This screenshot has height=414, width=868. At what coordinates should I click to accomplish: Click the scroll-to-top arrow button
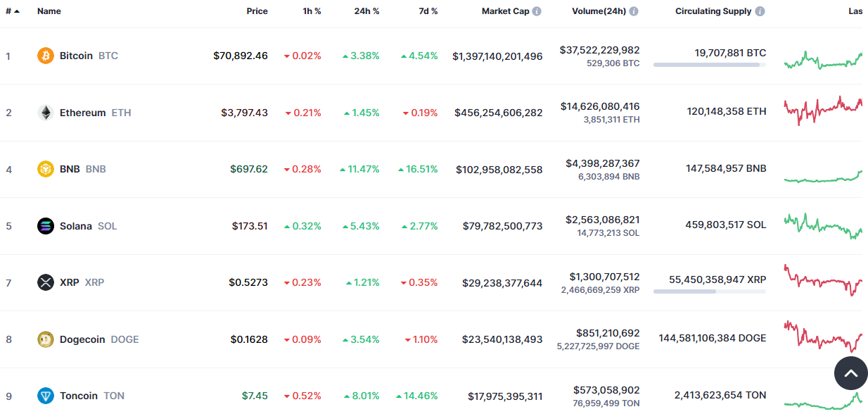pyautogui.click(x=850, y=373)
